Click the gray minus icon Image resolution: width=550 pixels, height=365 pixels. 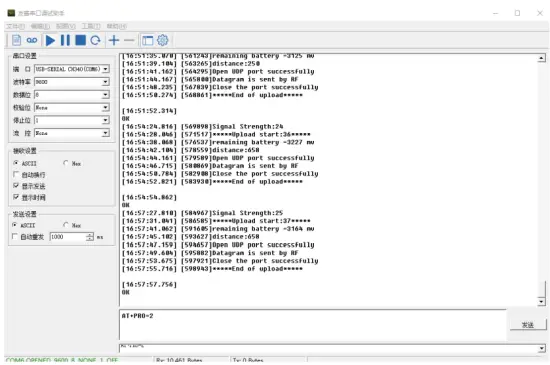[129, 41]
